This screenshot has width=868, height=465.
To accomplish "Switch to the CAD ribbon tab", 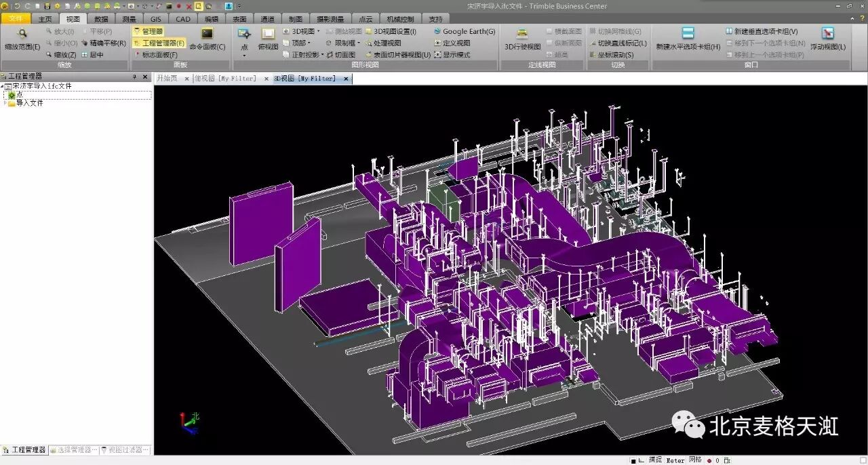I will (x=183, y=19).
